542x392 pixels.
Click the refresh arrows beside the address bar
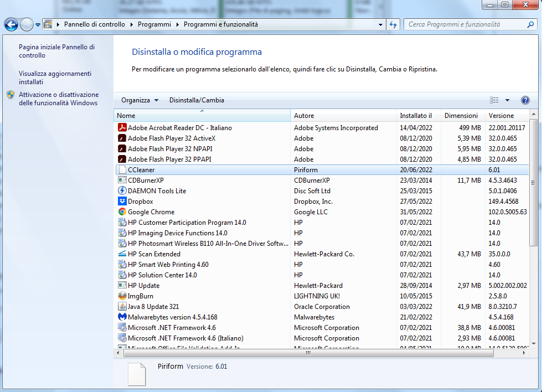coord(393,24)
